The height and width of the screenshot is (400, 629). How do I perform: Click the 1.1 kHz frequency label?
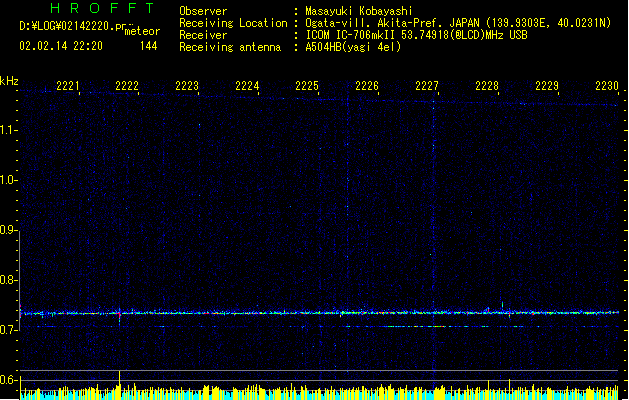(x=9, y=130)
